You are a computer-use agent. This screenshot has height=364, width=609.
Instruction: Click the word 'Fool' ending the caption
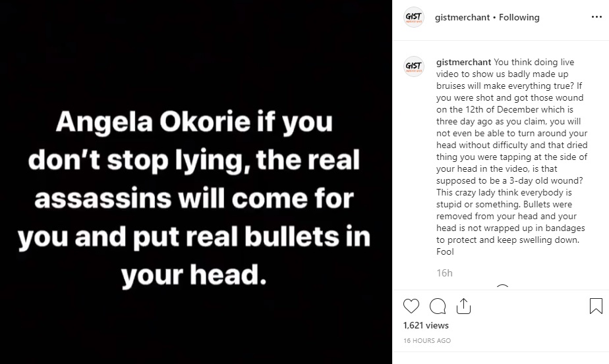445,251
